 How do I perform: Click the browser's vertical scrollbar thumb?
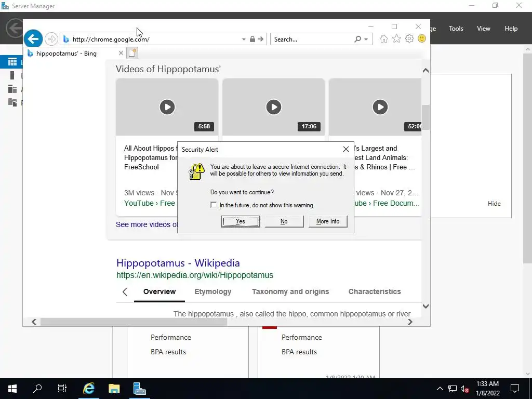[x=425, y=117]
